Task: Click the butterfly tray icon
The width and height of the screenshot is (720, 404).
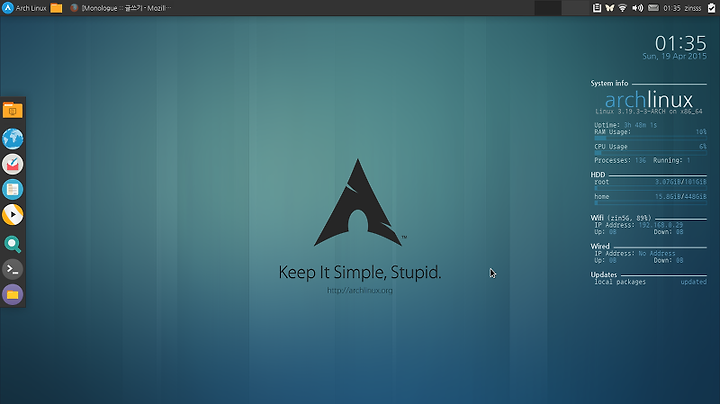Action: click(x=610, y=8)
